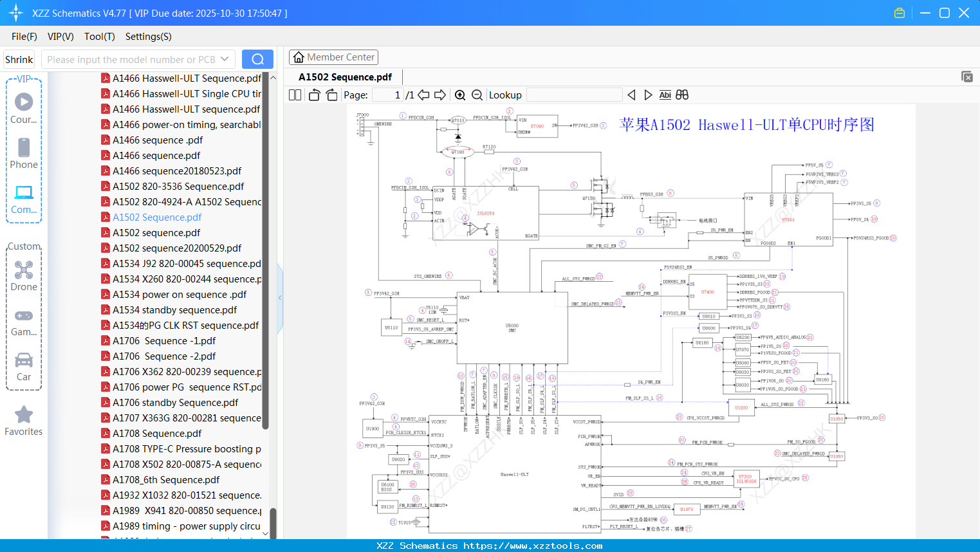
Task: Click the Shrink button
Action: click(19, 59)
